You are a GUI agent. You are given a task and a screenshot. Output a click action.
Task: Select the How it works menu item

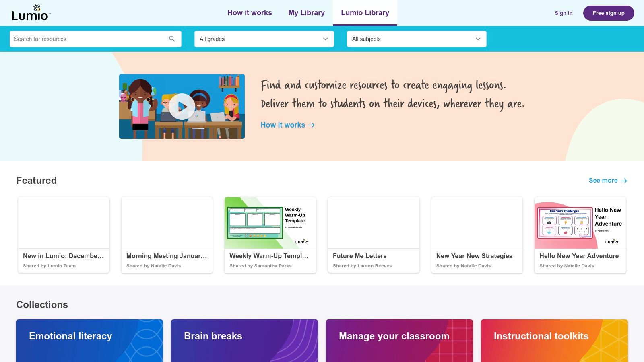coord(250,12)
